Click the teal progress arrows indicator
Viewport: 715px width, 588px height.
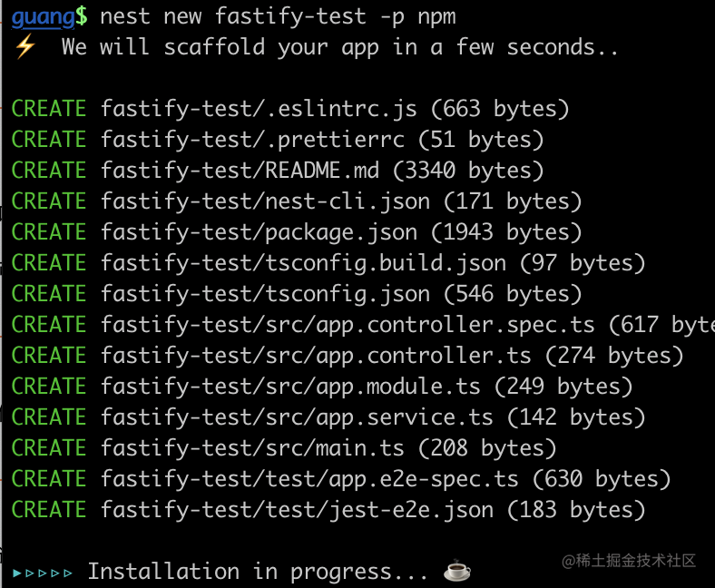pyautogui.click(x=43, y=573)
